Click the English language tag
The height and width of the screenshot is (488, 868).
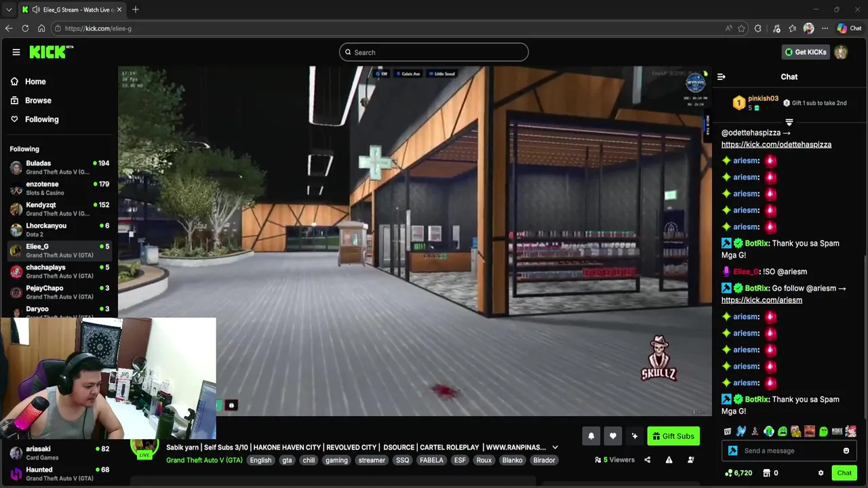point(260,460)
